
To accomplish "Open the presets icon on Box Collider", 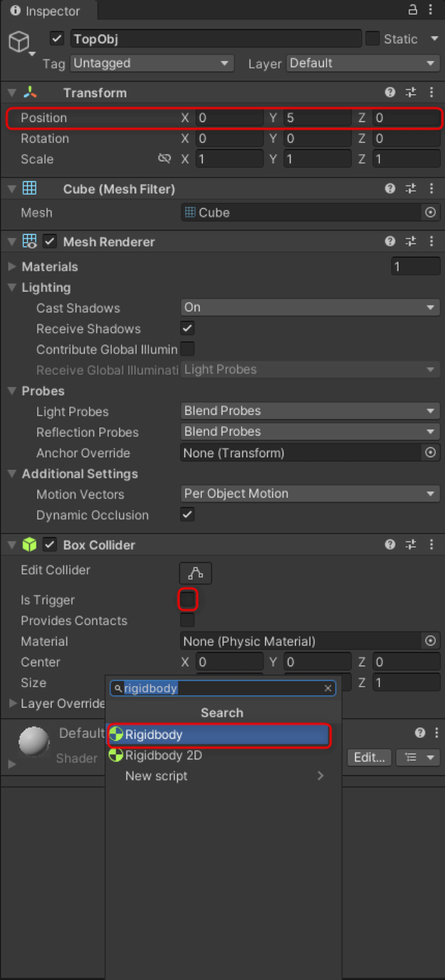I will [411, 544].
